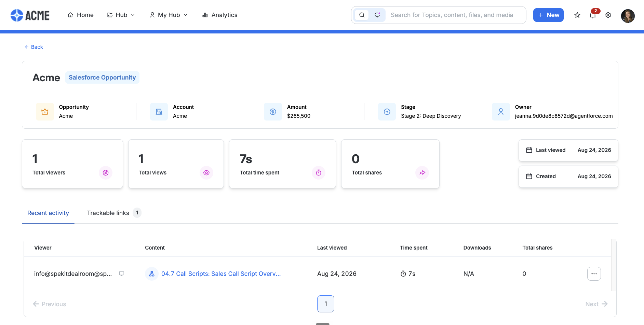Click the Account building icon

pos(159,112)
